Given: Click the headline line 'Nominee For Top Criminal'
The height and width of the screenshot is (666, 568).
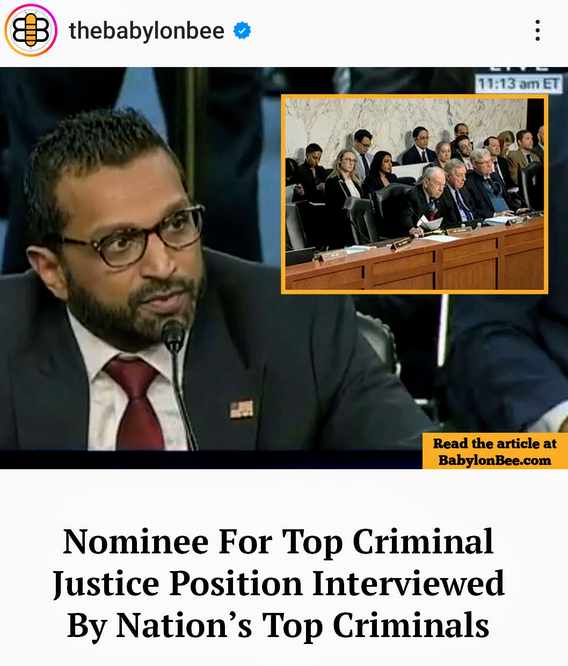Looking at the screenshot, I should [278, 542].
